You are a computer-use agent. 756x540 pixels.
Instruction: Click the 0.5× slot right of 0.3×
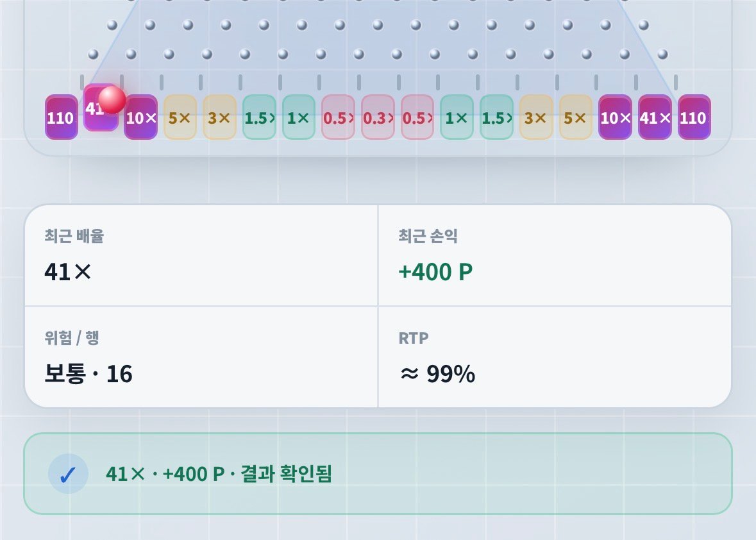(417, 117)
